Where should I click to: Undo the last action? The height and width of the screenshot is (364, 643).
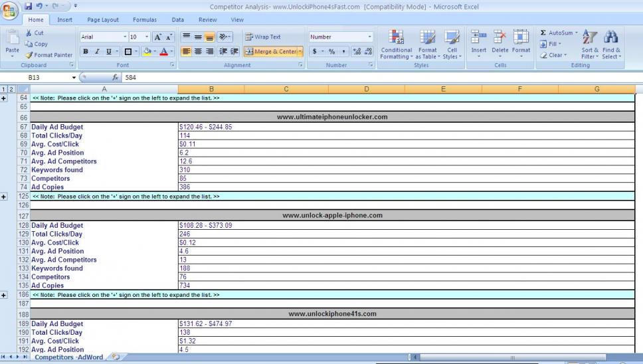click(39, 6)
